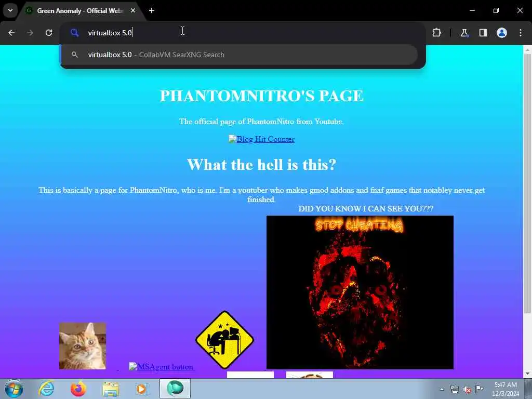Open the Windows Start orb
This screenshot has height=399, width=532.
[x=14, y=389]
